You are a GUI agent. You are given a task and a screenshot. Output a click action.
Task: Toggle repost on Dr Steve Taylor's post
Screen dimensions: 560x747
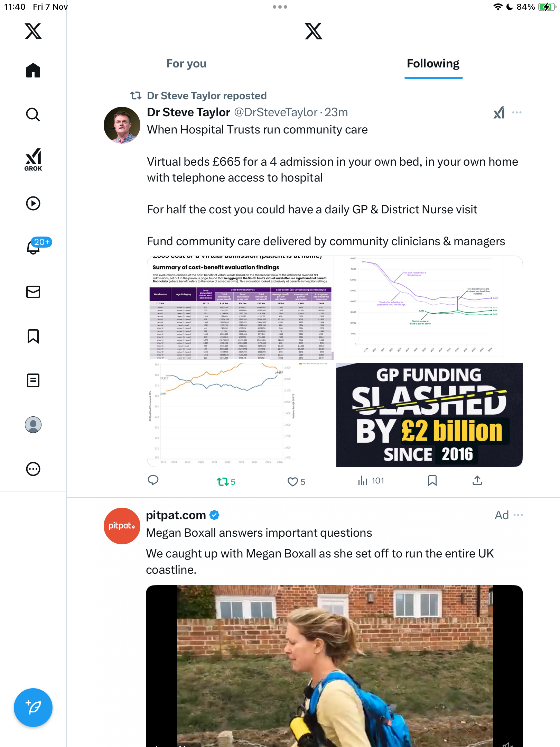pyautogui.click(x=223, y=481)
